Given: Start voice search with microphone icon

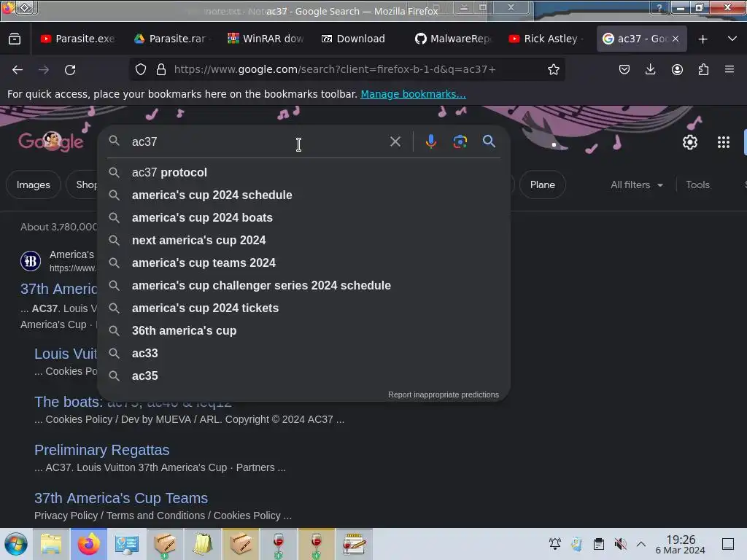Looking at the screenshot, I should 430,141.
